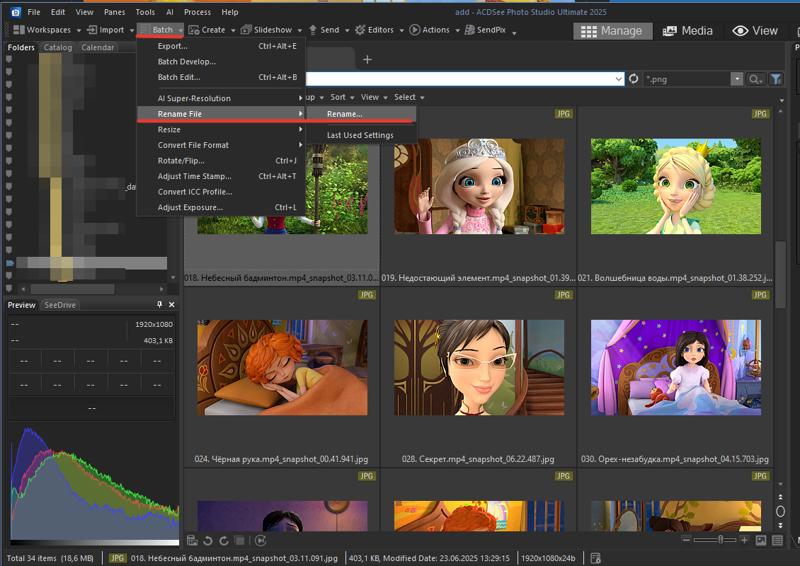
Task: Click the blue funnel filter icon
Action: 776,79
